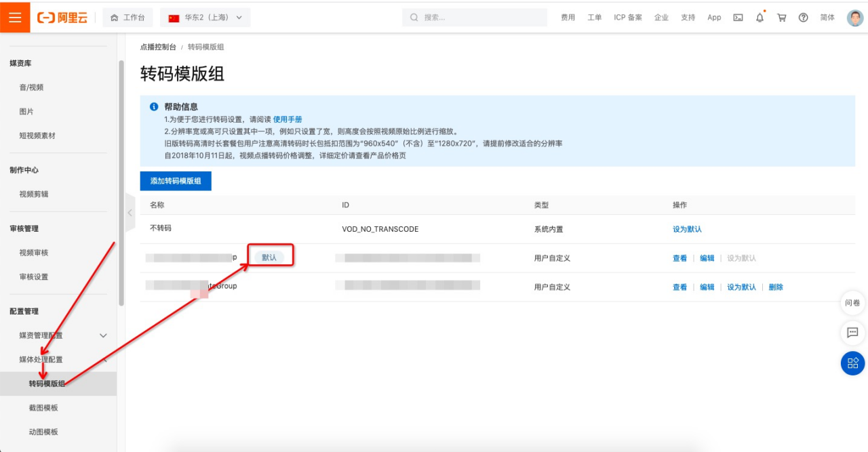The image size is (868, 452).
Task: Open the user avatar menu
Action: point(854,18)
